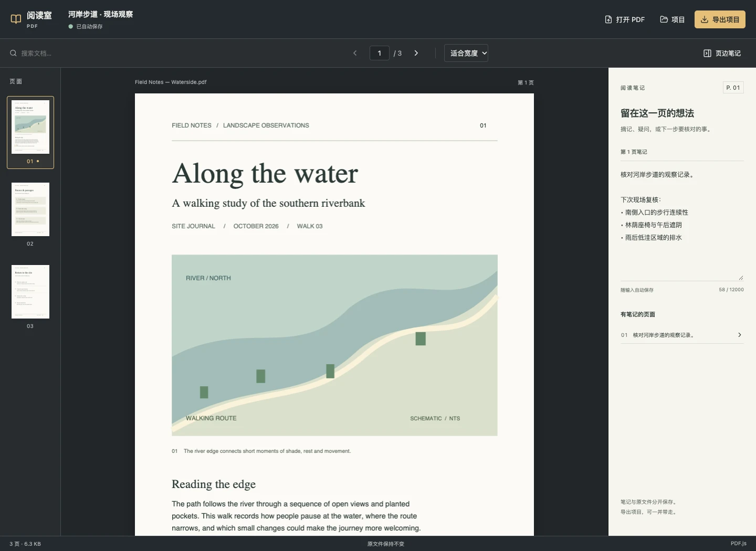Click the 导出项目 export button

[x=720, y=19]
